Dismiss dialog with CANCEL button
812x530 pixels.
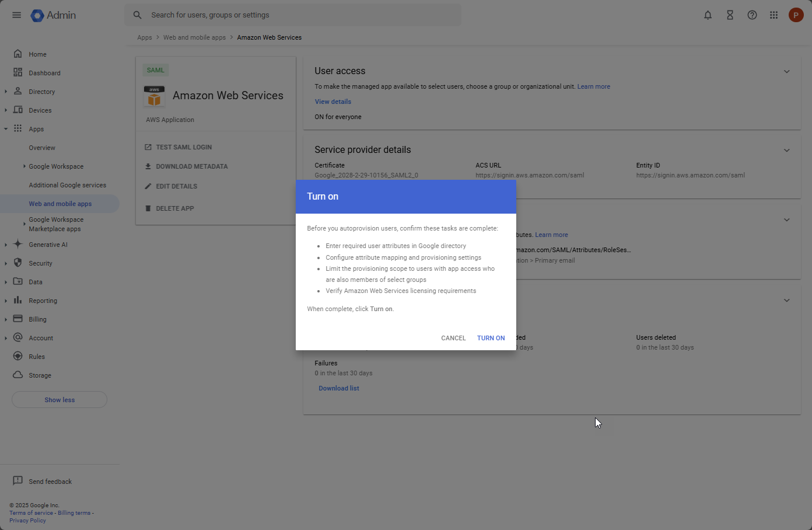[x=453, y=338]
